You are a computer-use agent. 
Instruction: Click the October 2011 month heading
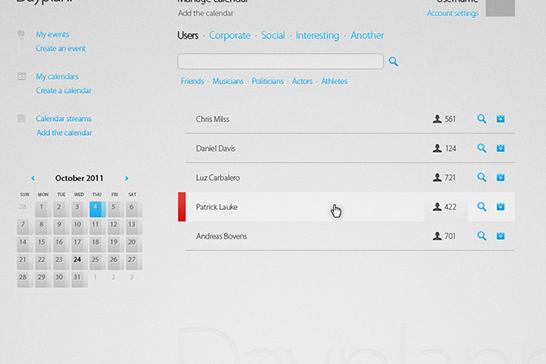[79, 178]
